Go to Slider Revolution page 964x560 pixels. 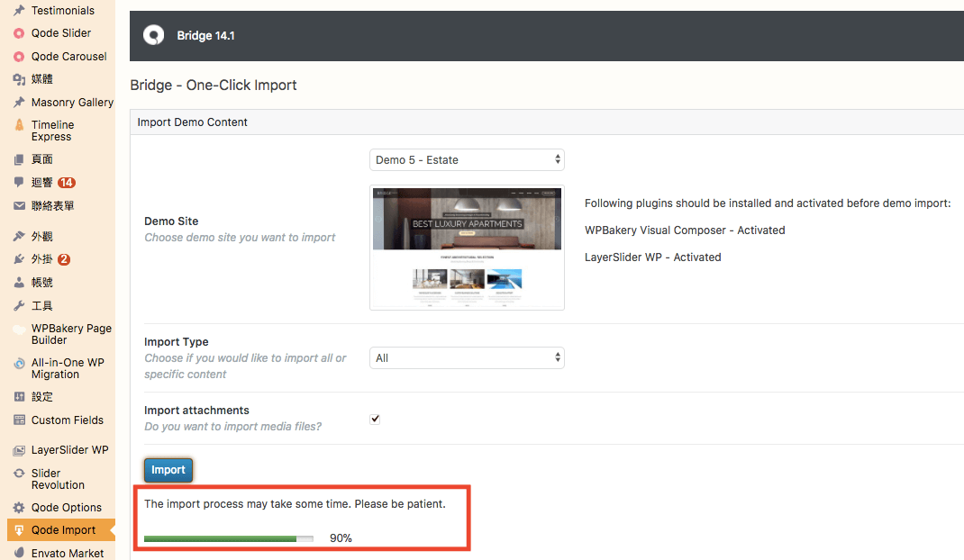[x=58, y=479]
